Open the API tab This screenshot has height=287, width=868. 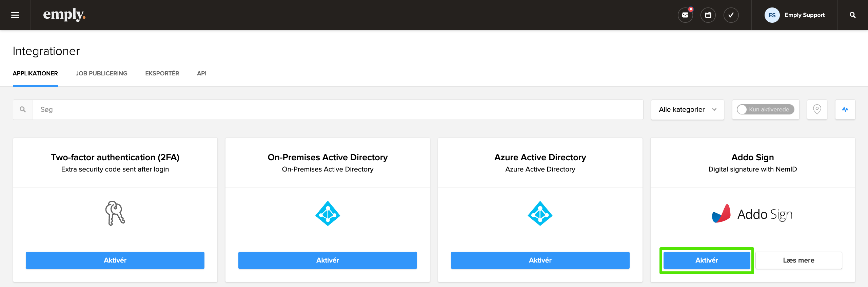(x=201, y=73)
